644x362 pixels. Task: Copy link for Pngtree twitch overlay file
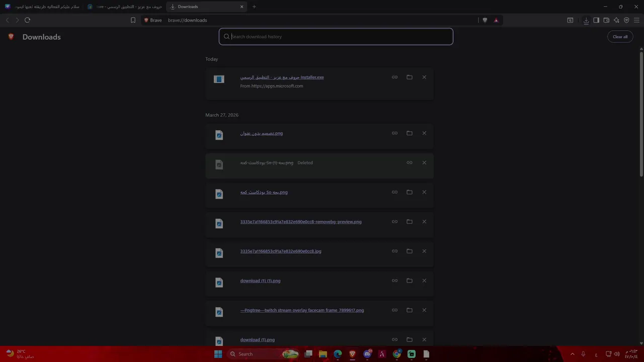click(x=394, y=310)
